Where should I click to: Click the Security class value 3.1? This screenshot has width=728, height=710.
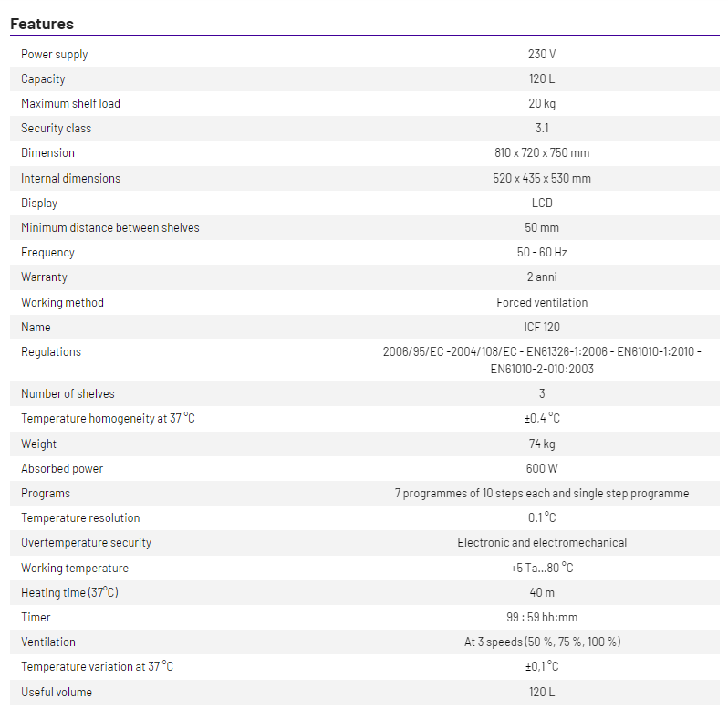[542, 129]
